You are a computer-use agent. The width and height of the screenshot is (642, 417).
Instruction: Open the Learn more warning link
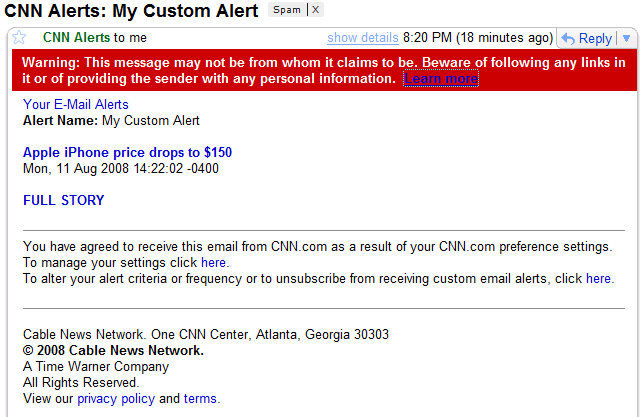(441, 79)
